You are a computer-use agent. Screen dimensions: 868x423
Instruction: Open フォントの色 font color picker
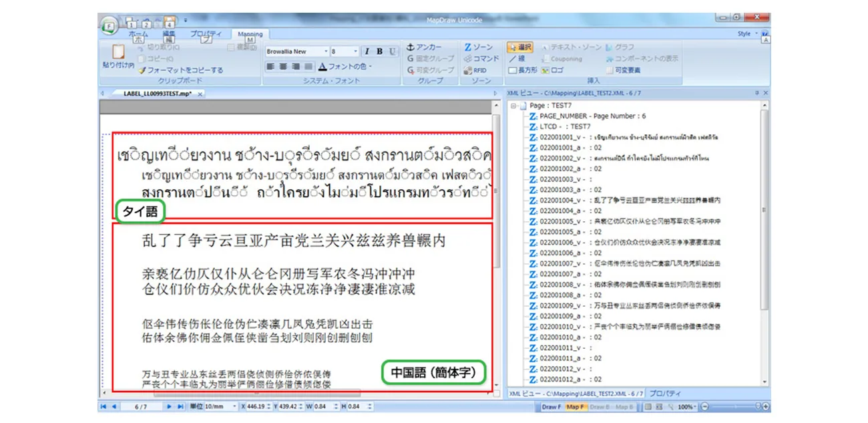pos(345,67)
